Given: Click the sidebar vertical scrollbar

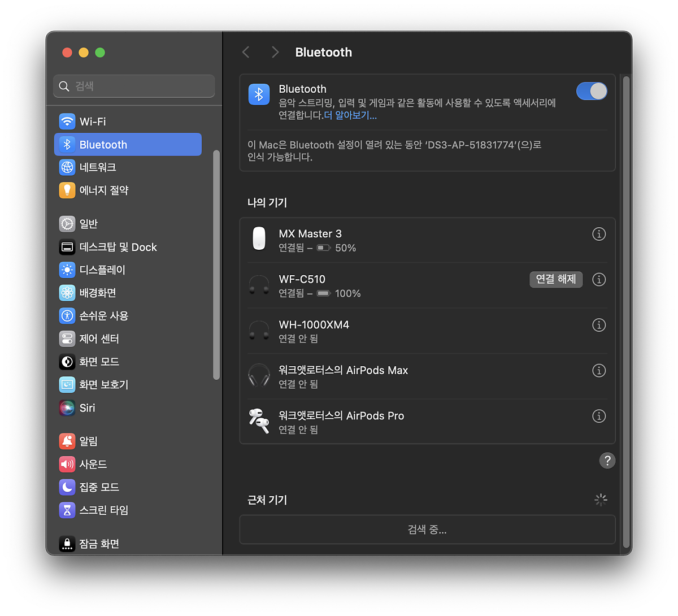Looking at the screenshot, I should [216, 265].
